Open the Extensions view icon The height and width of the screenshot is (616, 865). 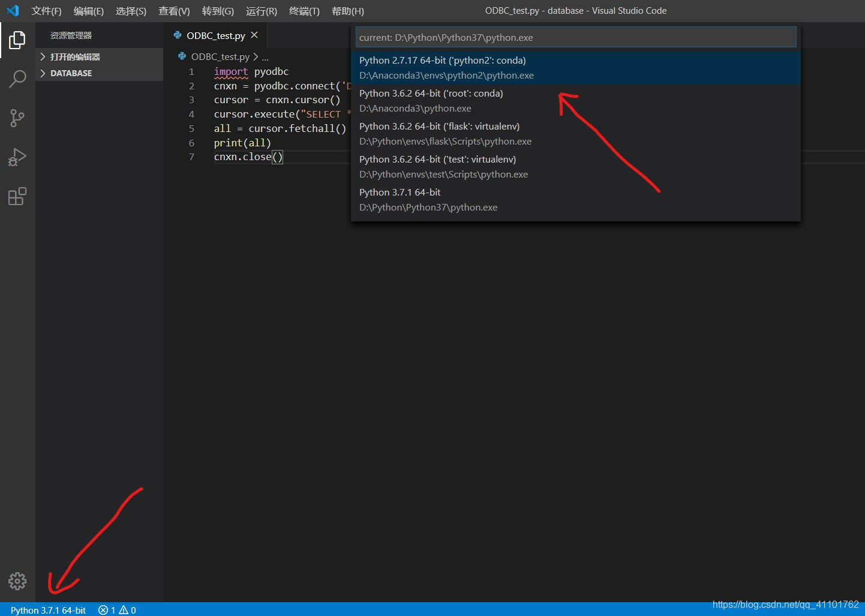pos(17,196)
